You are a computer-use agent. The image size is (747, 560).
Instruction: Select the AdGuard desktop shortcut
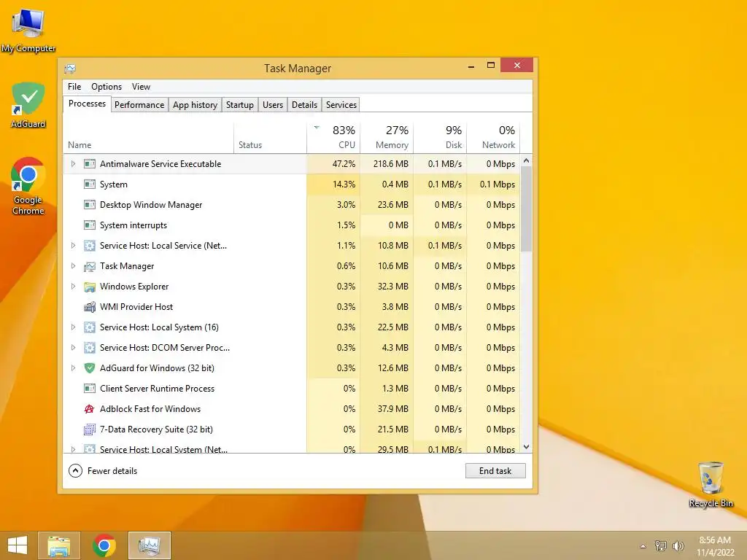click(x=28, y=105)
